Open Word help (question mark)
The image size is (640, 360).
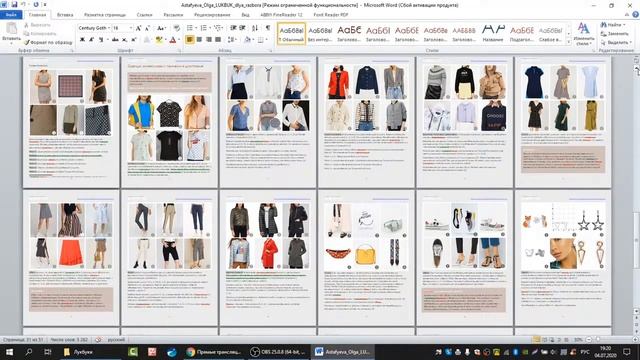[635, 14]
